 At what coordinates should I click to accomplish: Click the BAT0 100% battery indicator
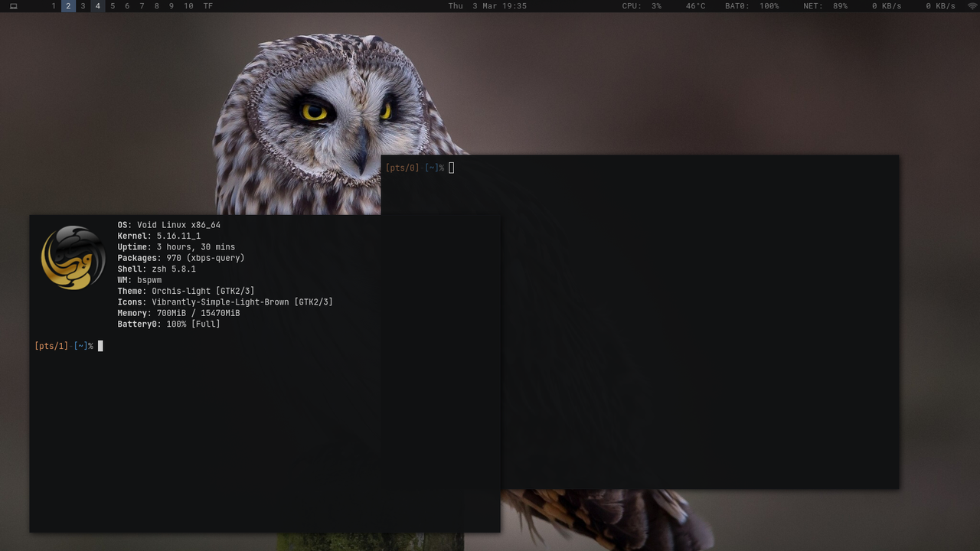[752, 6]
